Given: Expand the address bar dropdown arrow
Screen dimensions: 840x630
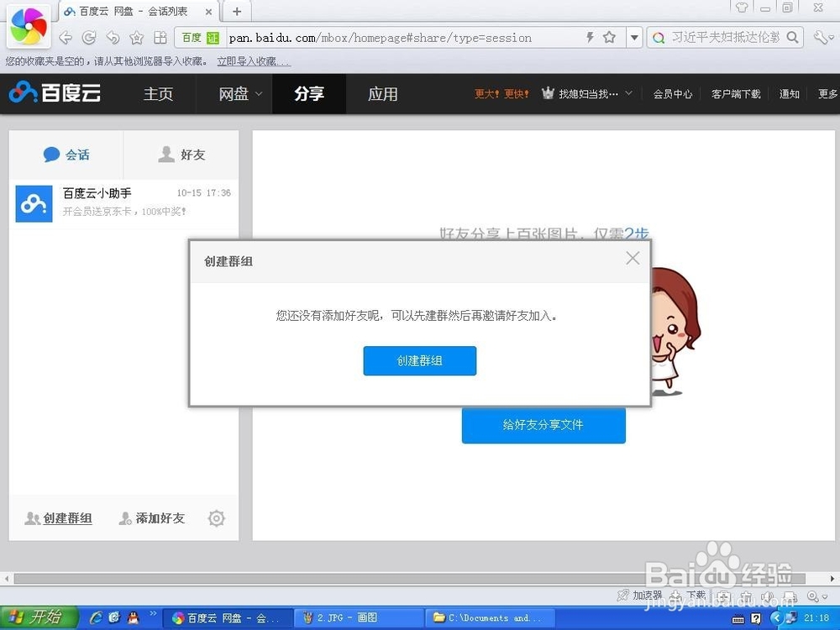Looking at the screenshot, I should (x=635, y=37).
